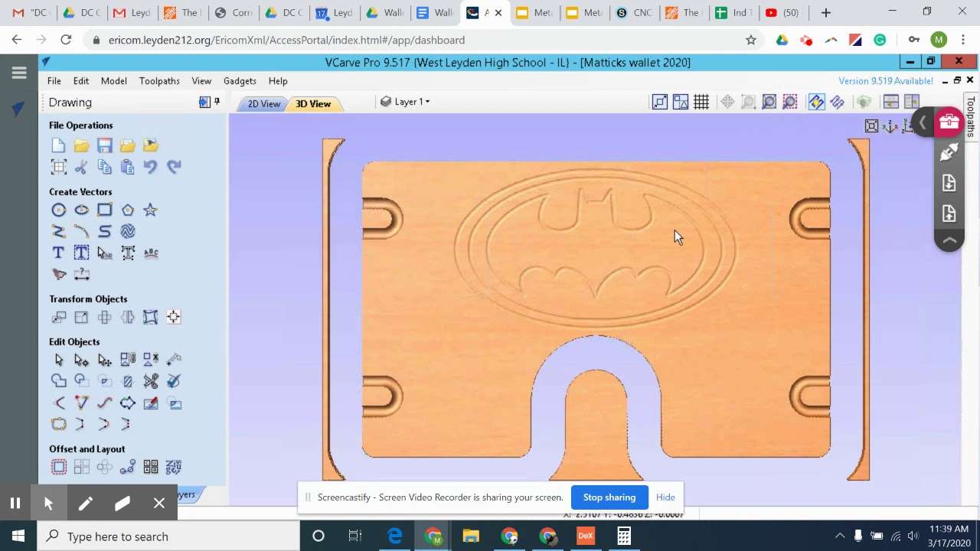
Task: Click the Save file floppy disk icon
Action: (105, 145)
